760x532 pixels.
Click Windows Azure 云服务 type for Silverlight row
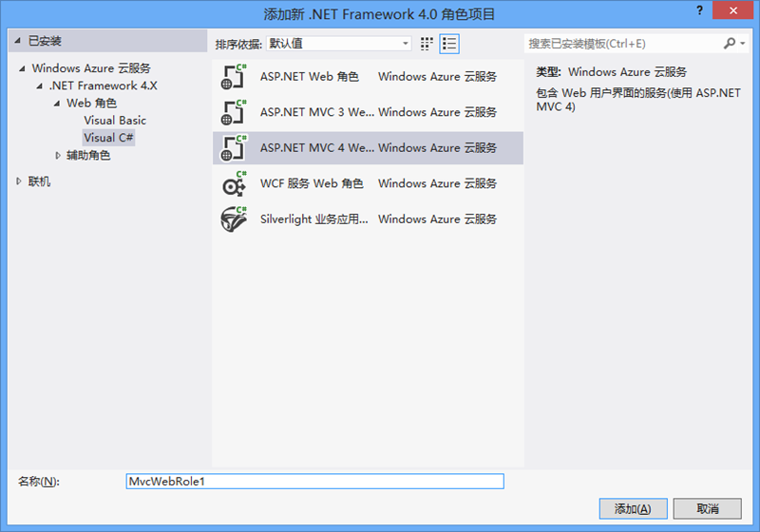tap(438, 219)
